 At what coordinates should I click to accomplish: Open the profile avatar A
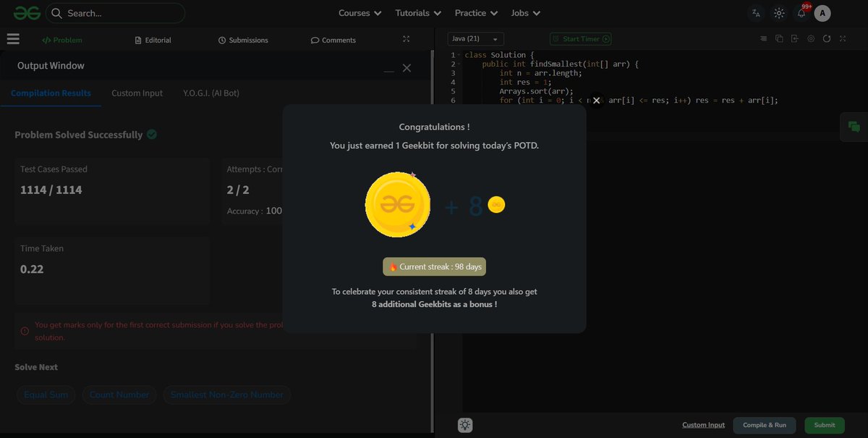(822, 13)
